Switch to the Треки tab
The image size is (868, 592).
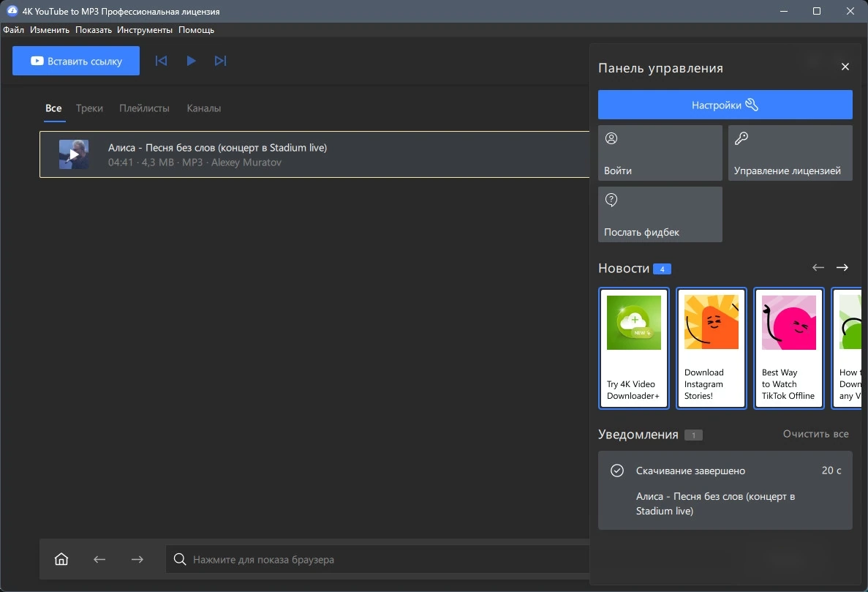[x=90, y=108]
